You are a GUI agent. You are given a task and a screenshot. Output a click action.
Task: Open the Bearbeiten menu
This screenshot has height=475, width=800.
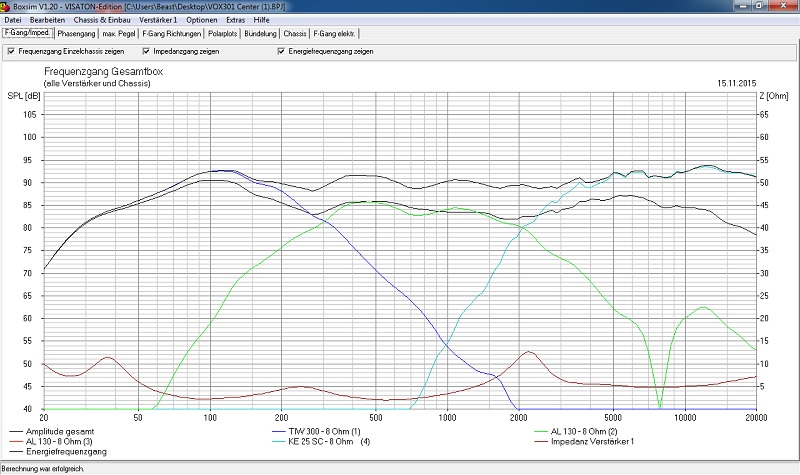pos(48,20)
